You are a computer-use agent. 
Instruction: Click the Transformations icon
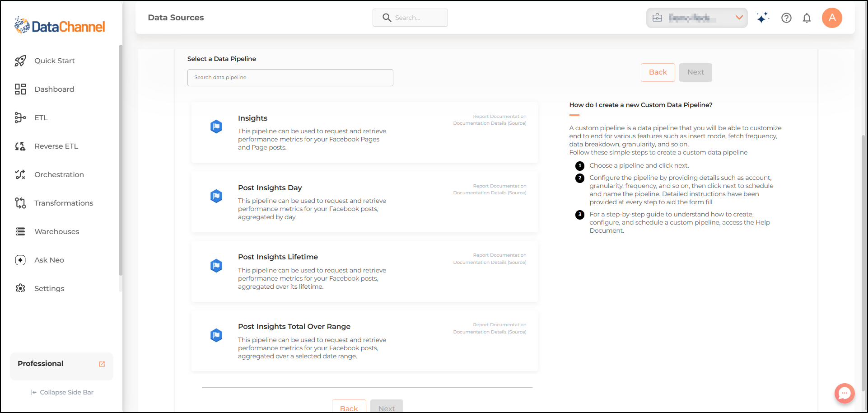(20, 203)
